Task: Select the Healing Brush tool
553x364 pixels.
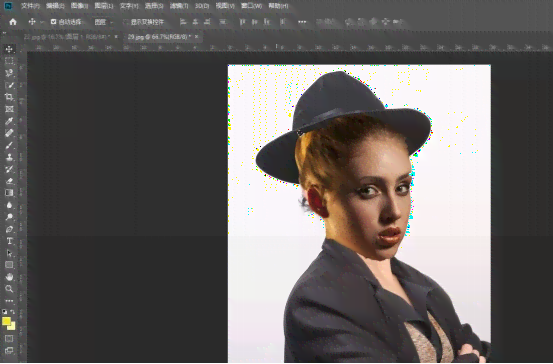Action: coord(9,133)
